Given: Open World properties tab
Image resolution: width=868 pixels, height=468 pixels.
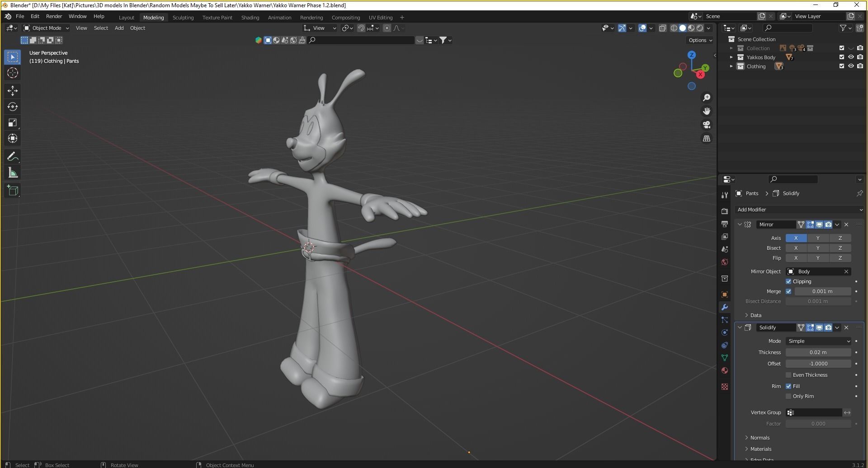Looking at the screenshot, I should click(725, 262).
